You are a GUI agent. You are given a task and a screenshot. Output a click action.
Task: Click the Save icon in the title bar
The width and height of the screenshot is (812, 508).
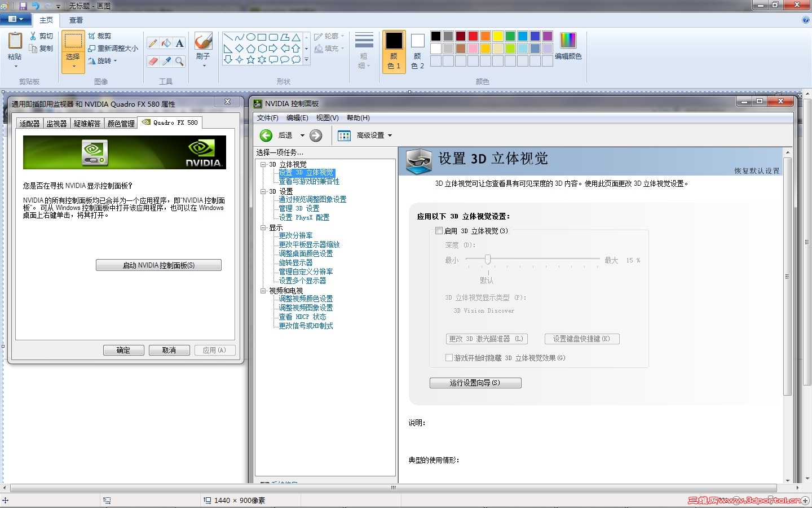[23, 6]
